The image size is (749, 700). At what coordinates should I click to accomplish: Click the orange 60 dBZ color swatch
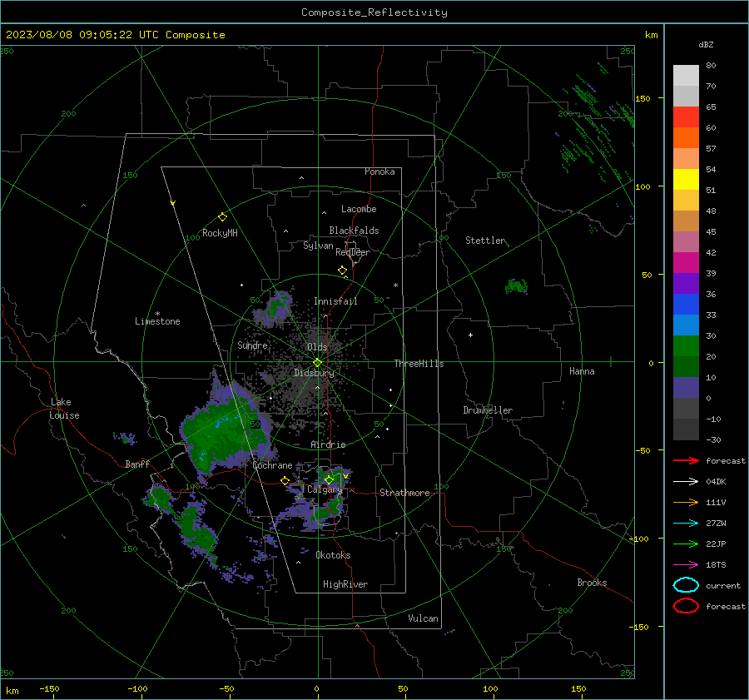pos(686,137)
